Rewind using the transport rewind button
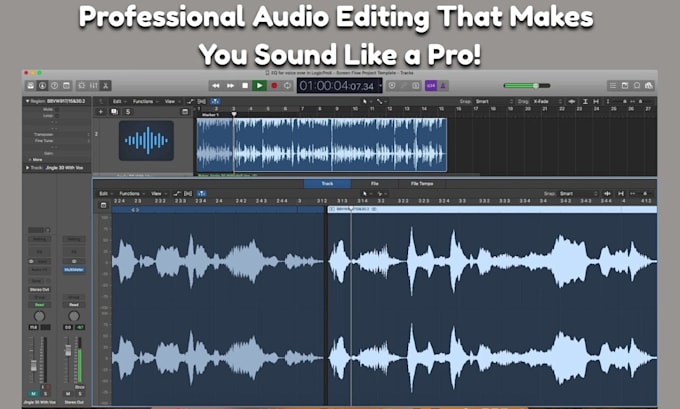 tap(216, 85)
